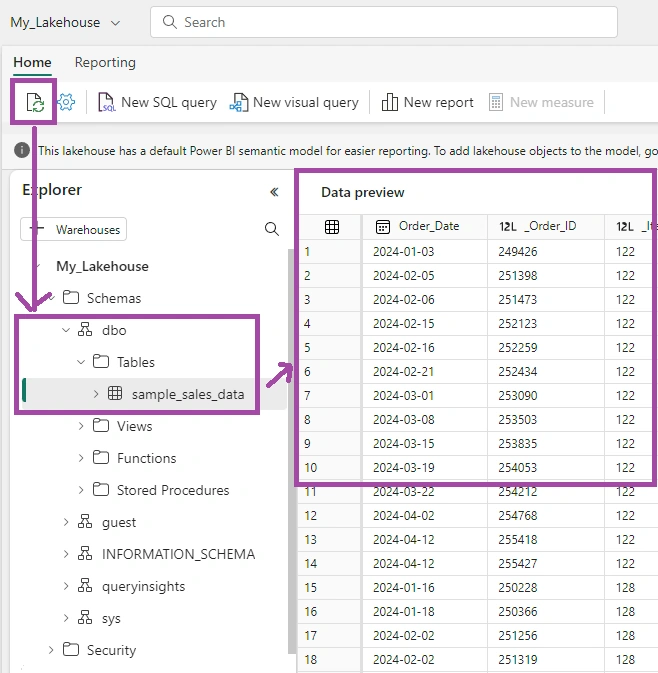This screenshot has height=673, width=658.
Task: Open the My_Lakehouse dropdown at top
Action: (65, 22)
